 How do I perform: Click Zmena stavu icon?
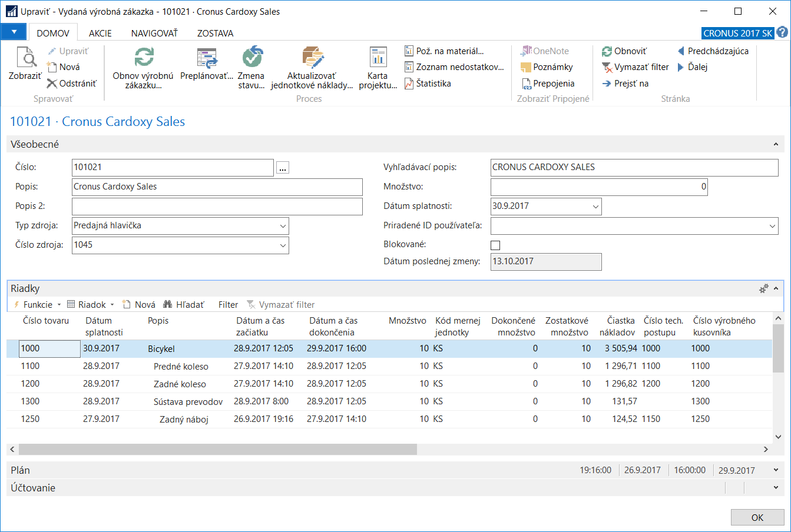[252, 57]
